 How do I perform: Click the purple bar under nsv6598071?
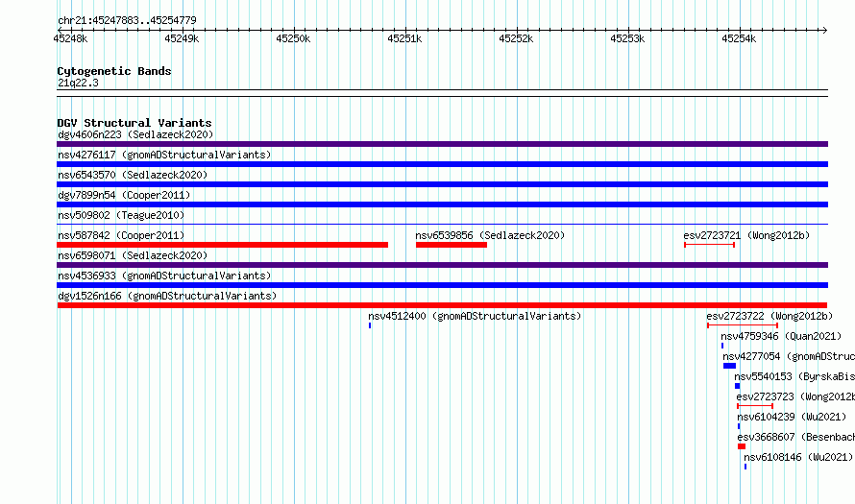point(442,265)
